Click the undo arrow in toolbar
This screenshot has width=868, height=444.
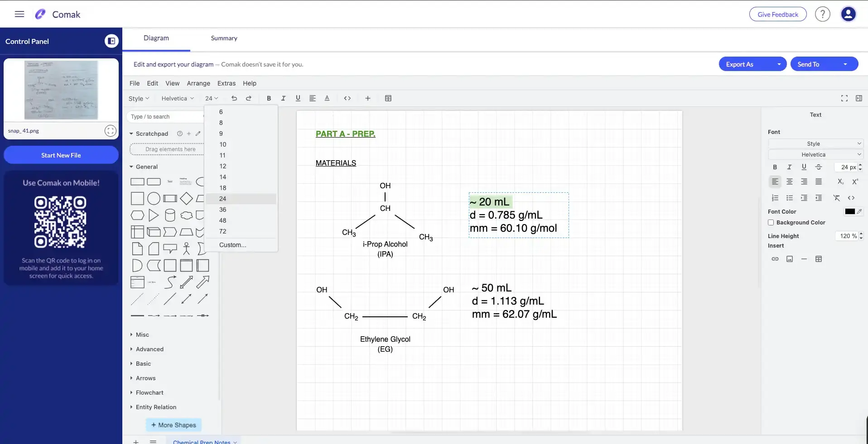(x=234, y=98)
